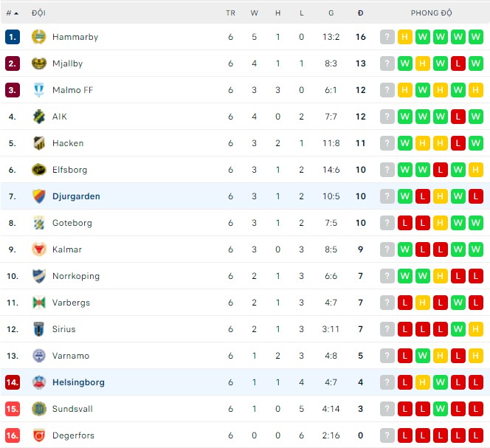
Task: Click Degerfors' last red L form badge
Action: tap(476, 435)
